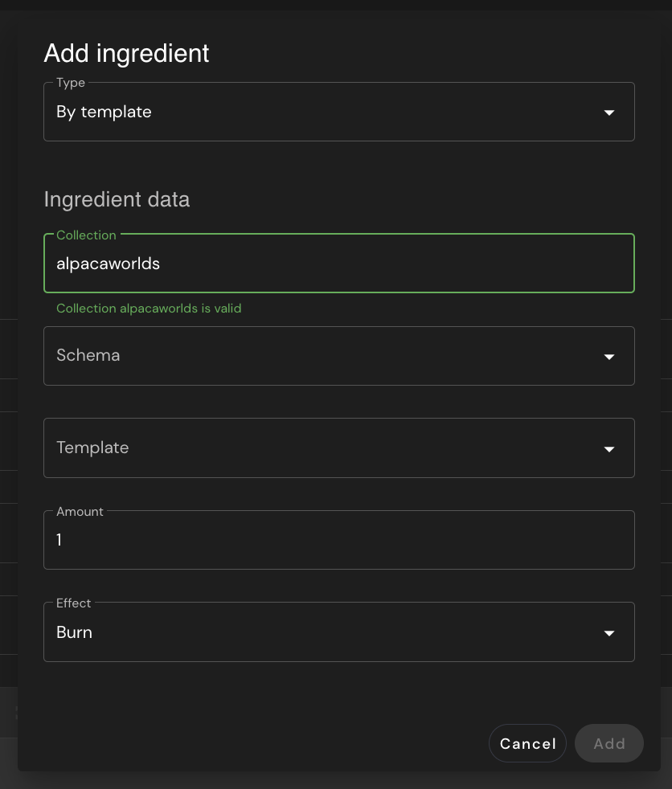The image size is (672, 789).
Task: Click the validation message below Collection
Action: pyautogui.click(x=149, y=309)
